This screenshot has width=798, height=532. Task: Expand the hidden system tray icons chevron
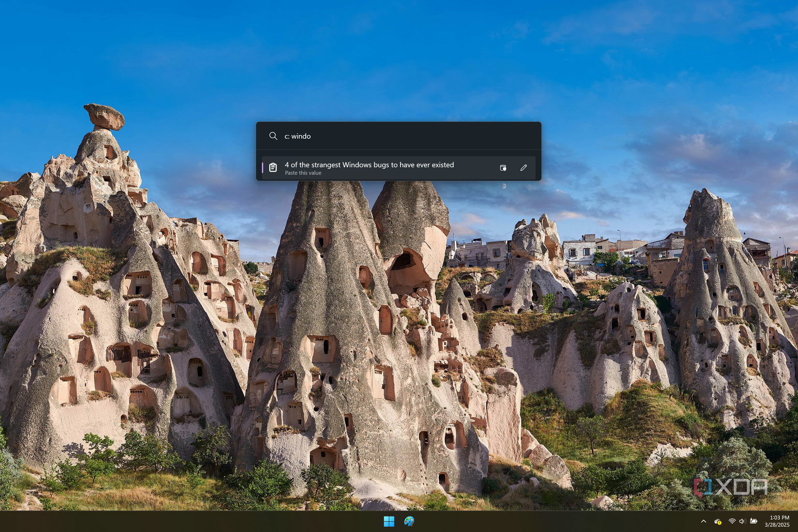pos(703,521)
